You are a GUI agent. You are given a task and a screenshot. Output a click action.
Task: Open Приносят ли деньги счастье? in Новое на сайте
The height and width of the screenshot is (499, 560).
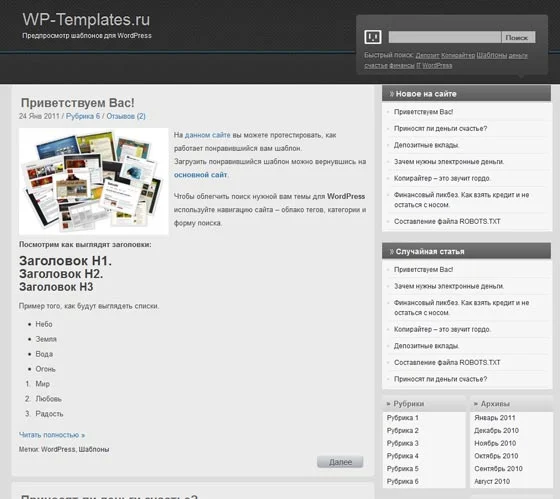click(440, 128)
